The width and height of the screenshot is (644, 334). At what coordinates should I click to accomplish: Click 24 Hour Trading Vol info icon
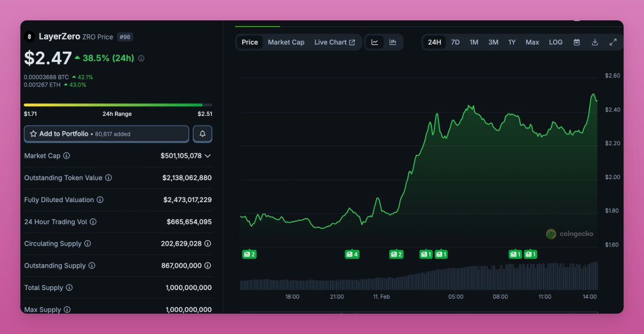click(x=93, y=222)
